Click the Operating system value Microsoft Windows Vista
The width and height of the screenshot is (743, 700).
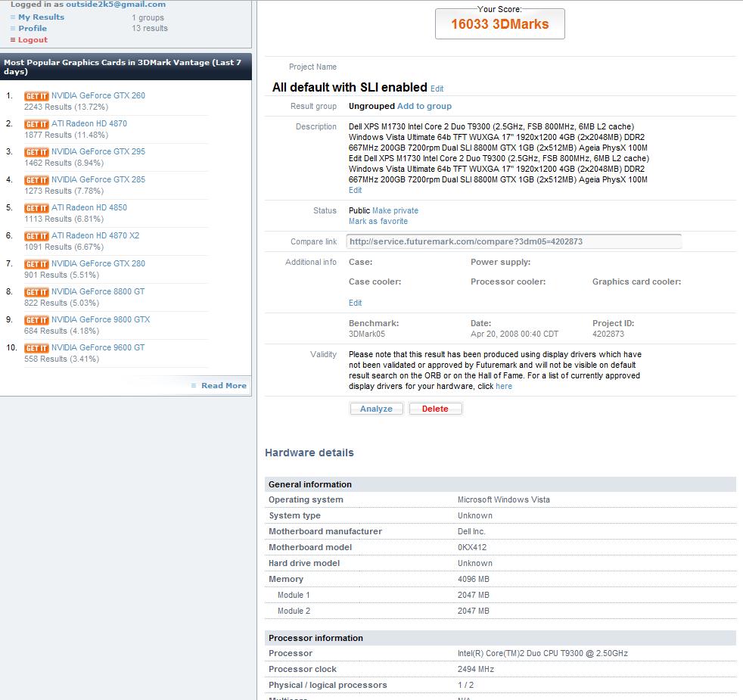coord(504,499)
